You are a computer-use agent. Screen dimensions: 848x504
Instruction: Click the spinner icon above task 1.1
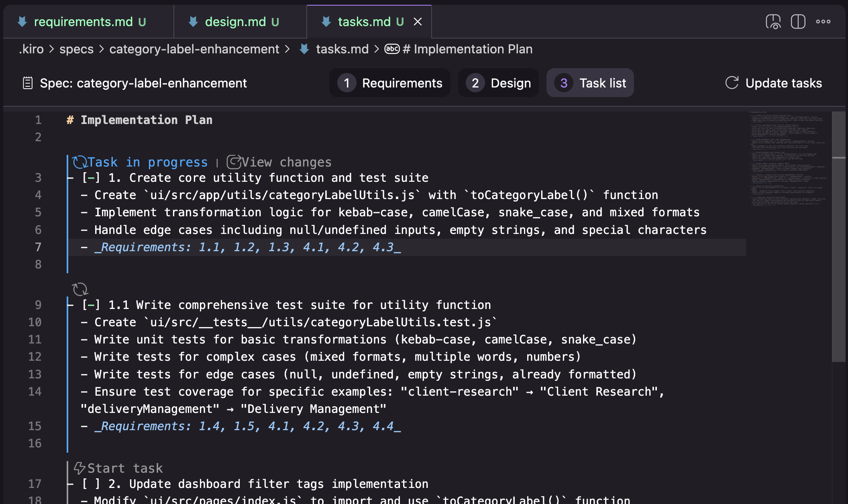(80, 289)
